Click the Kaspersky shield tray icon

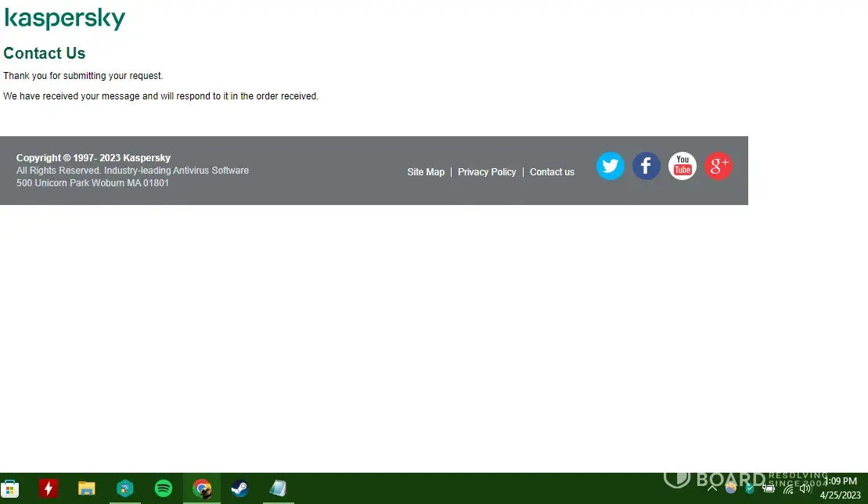pyautogui.click(x=750, y=488)
